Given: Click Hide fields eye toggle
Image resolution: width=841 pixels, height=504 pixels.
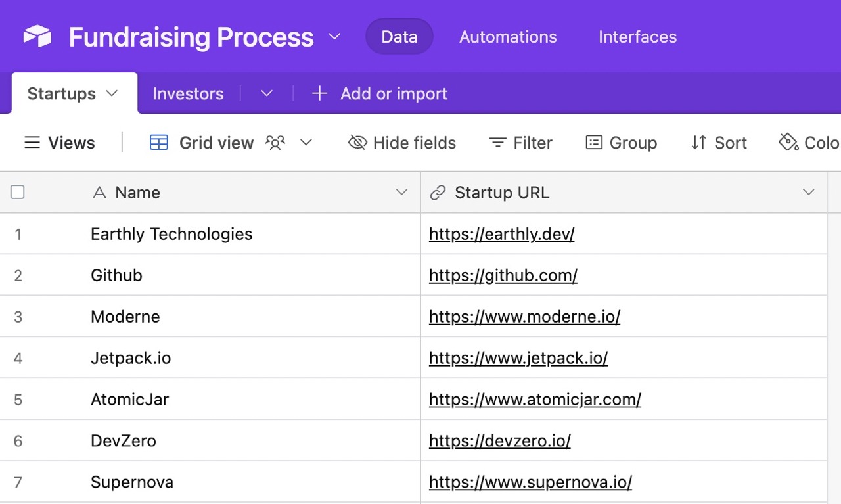Looking at the screenshot, I should (x=357, y=143).
